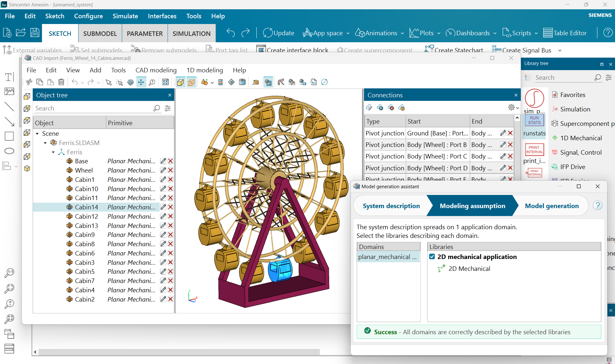Select the pan/move view tool

141,82
